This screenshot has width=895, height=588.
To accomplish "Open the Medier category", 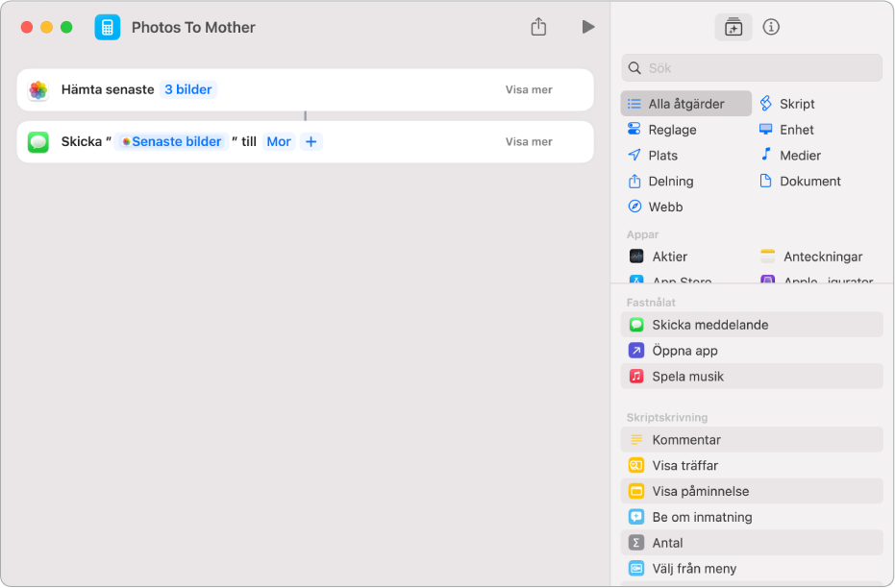I will pos(790,155).
